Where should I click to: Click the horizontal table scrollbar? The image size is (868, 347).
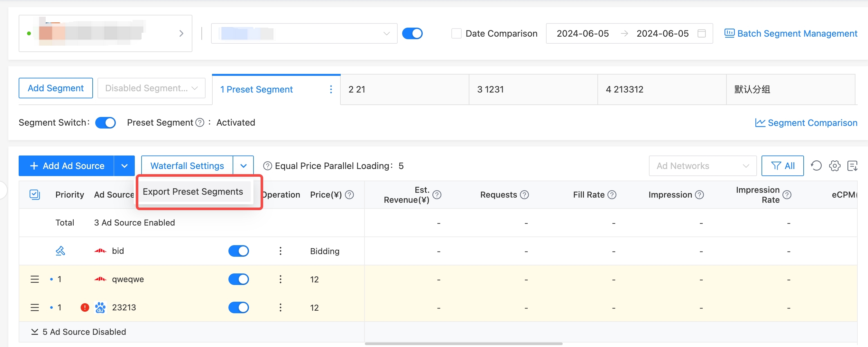pos(463,344)
